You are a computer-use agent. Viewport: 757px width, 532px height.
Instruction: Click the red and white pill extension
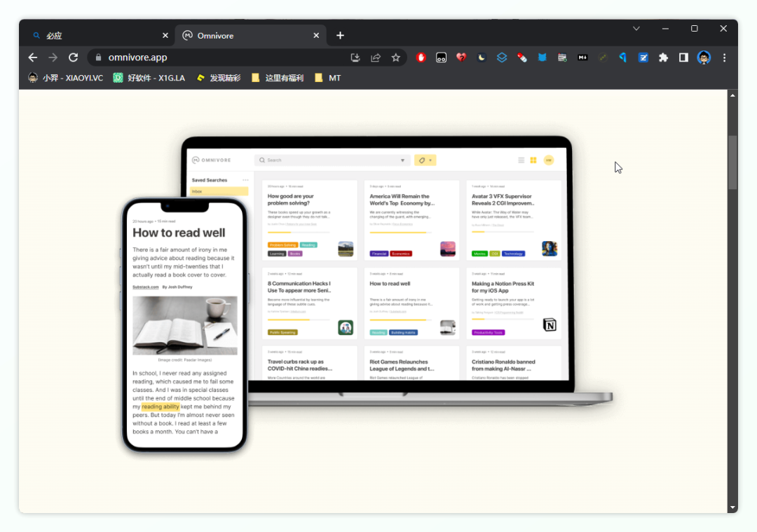point(522,57)
